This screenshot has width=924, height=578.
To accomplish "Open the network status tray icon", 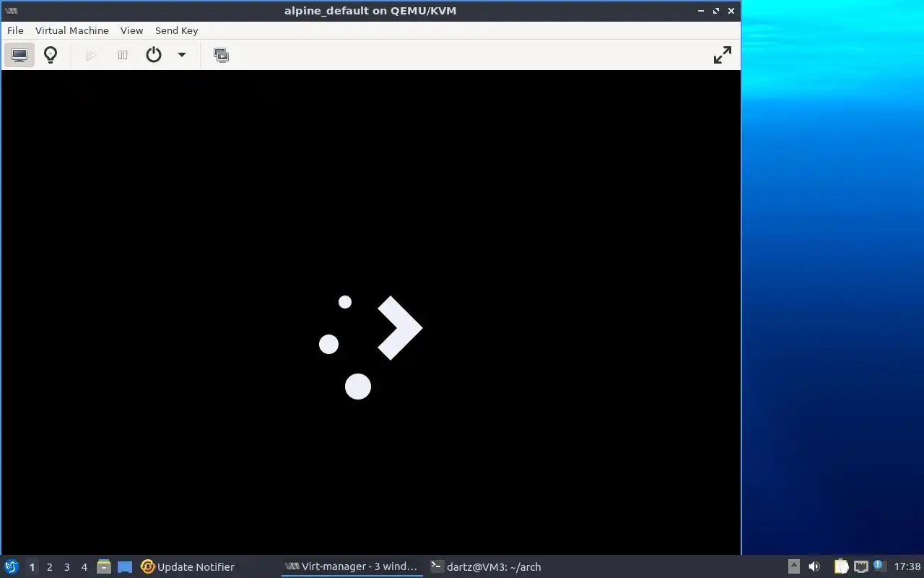I will click(860, 566).
